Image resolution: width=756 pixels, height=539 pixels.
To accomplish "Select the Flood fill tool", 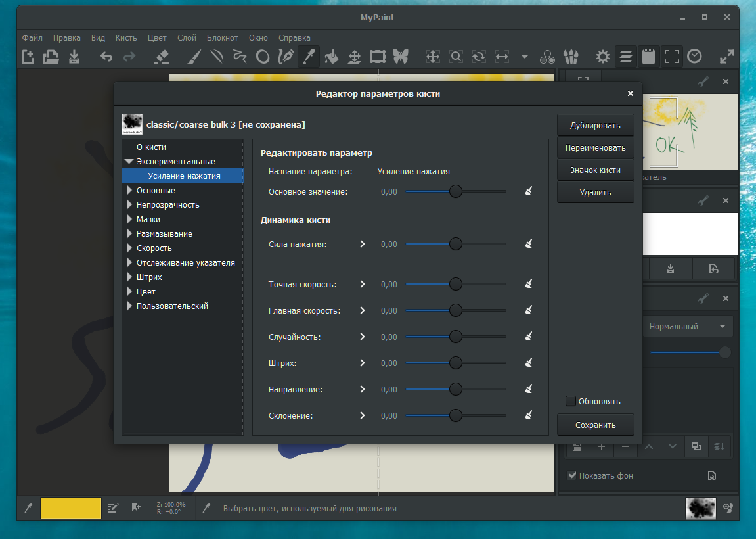I will coord(331,57).
